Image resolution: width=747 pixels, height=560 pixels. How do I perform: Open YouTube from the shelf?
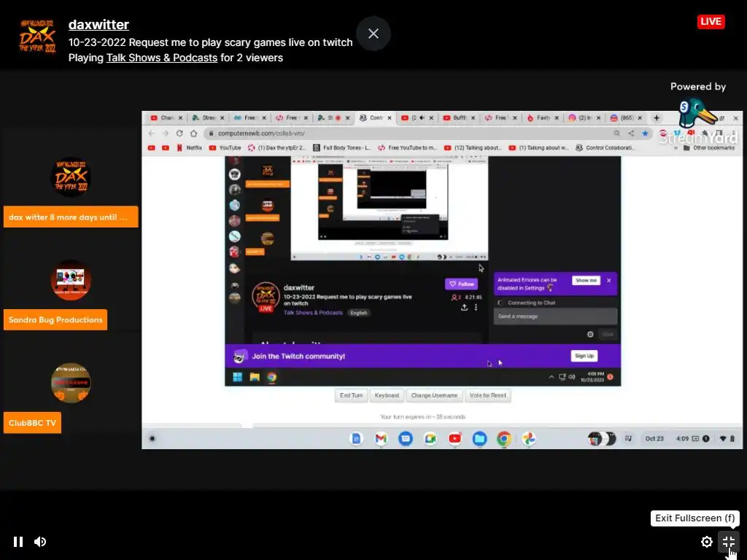[x=455, y=438]
